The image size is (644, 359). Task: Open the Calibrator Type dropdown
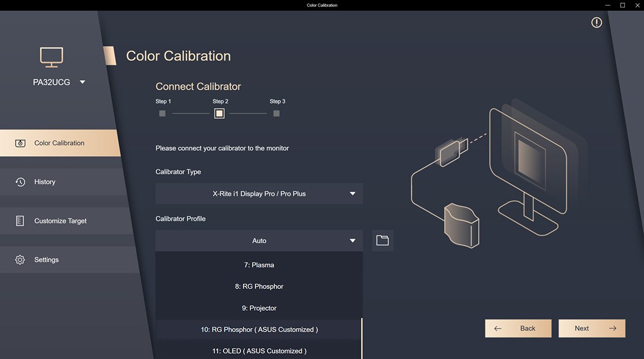[x=259, y=194]
